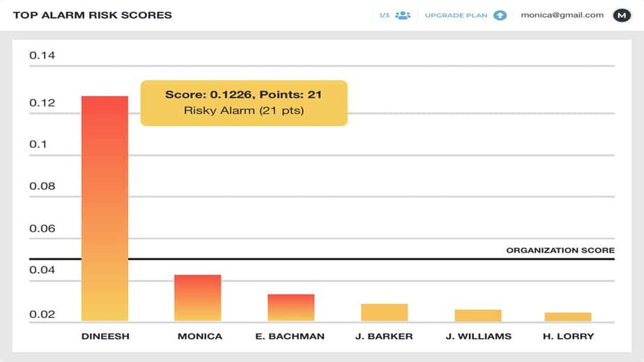Click the Organization Score line label
Image resolution: width=644 pixels, height=362 pixels.
click(x=560, y=251)
